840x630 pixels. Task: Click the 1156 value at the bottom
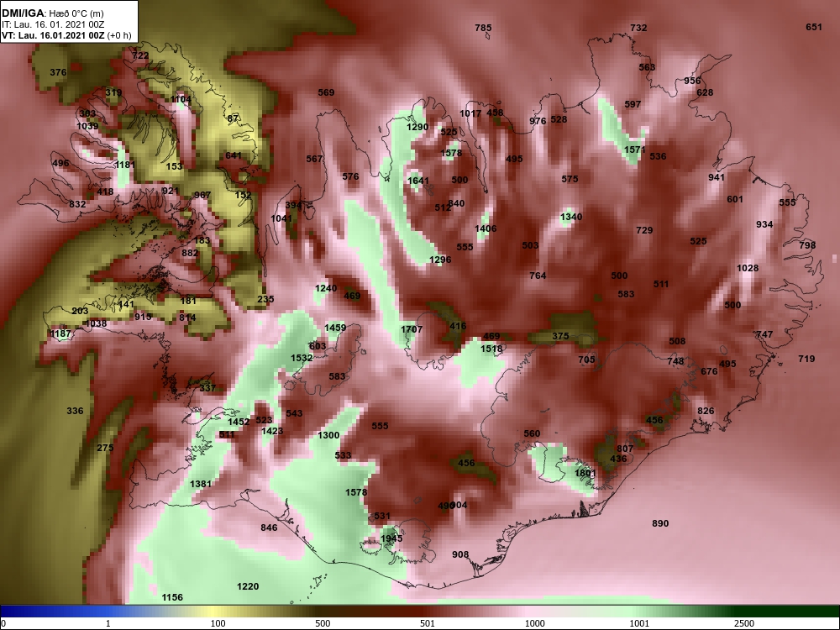coord(172,597)
